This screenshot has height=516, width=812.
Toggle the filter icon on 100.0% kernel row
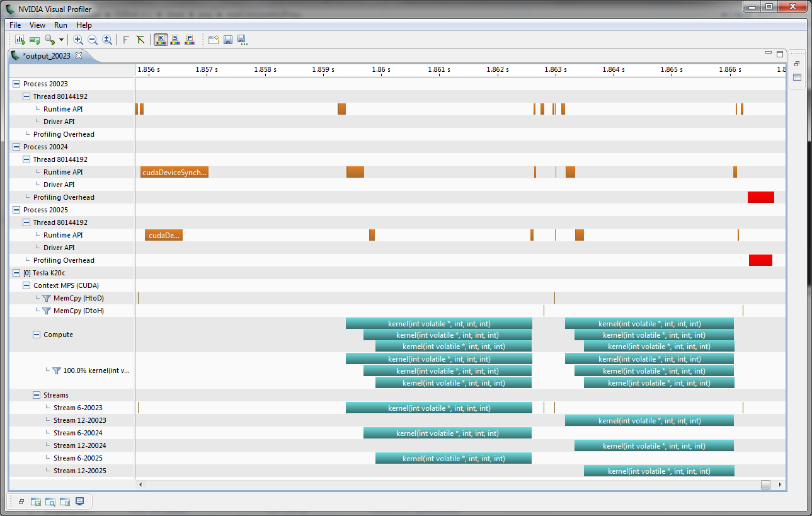pos(57,370)
